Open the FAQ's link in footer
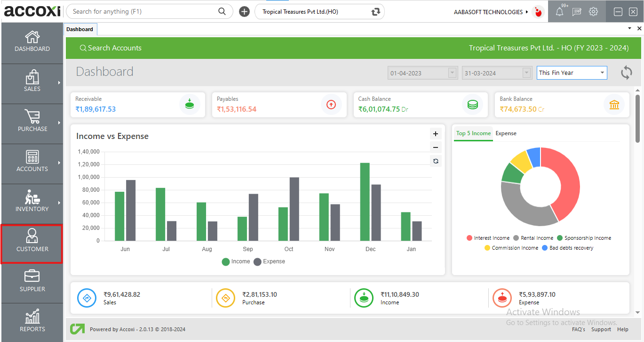 click(579, 329)
